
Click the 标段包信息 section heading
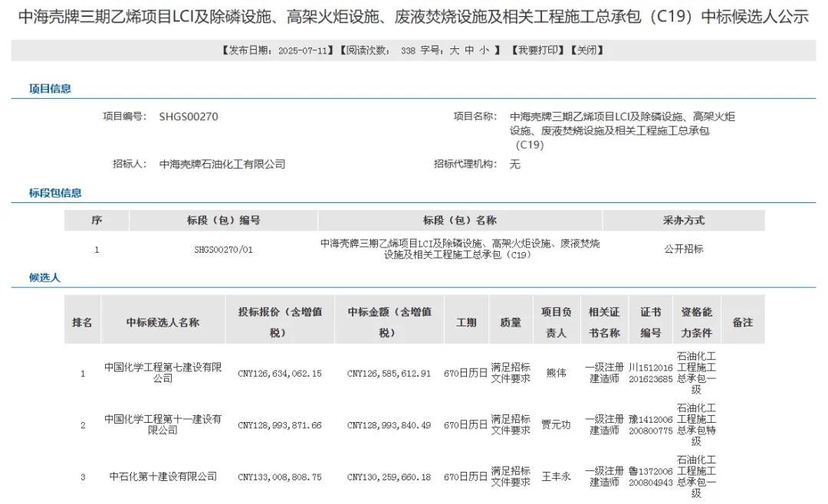tap(55, 192)
